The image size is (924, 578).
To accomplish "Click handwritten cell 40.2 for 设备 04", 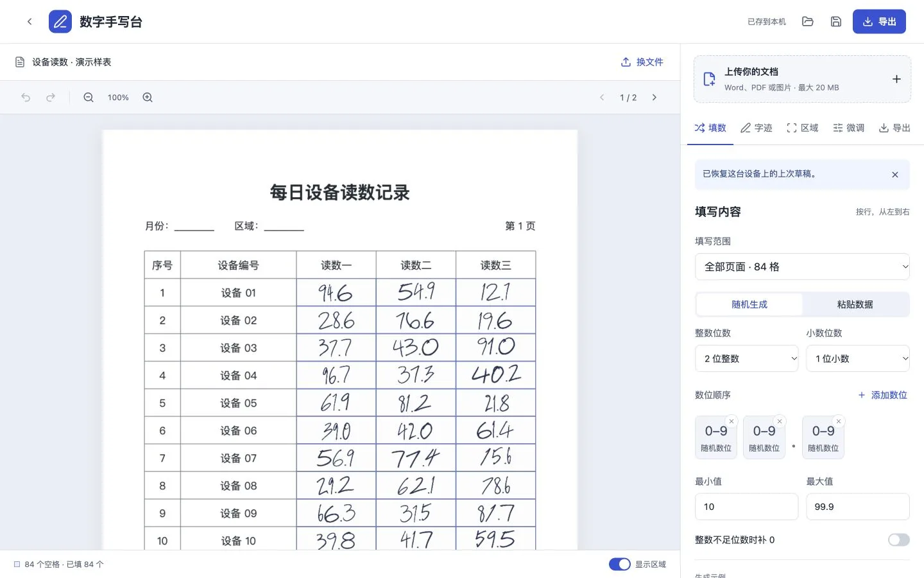I will pyautogui.click(x=496, y=375).
